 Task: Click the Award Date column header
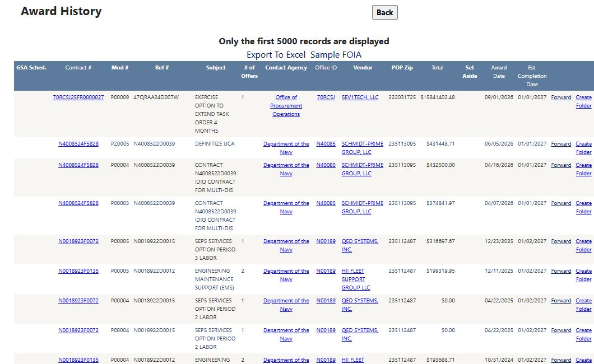499,72
